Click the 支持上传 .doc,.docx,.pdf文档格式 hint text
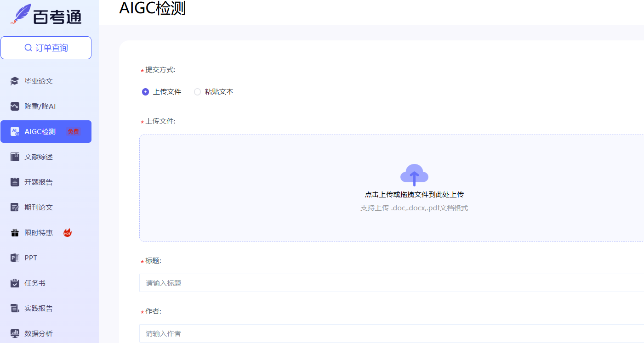 [414, 208]
